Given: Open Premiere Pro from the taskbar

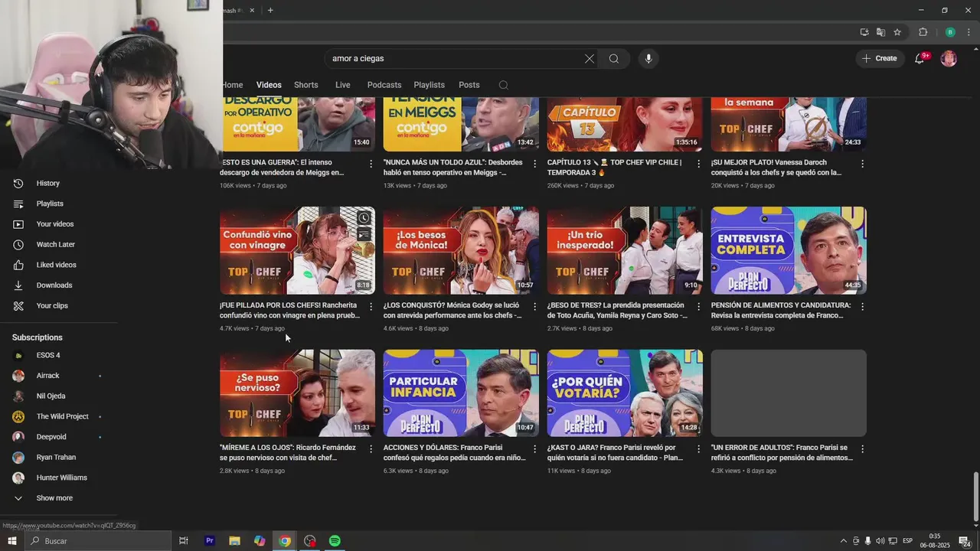Looking at the screenshot, I should 209,541.
